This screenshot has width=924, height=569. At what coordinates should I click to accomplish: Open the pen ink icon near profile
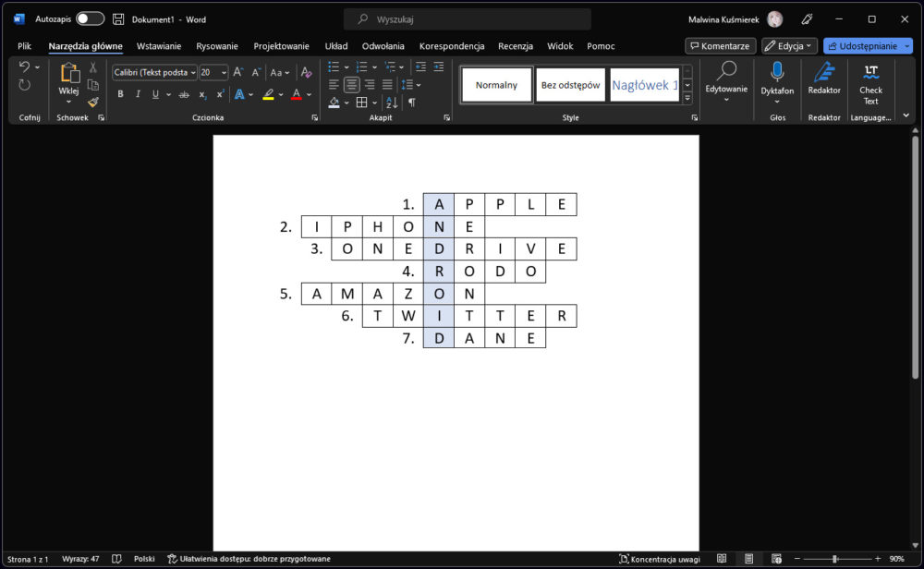[x=807, y=19]
